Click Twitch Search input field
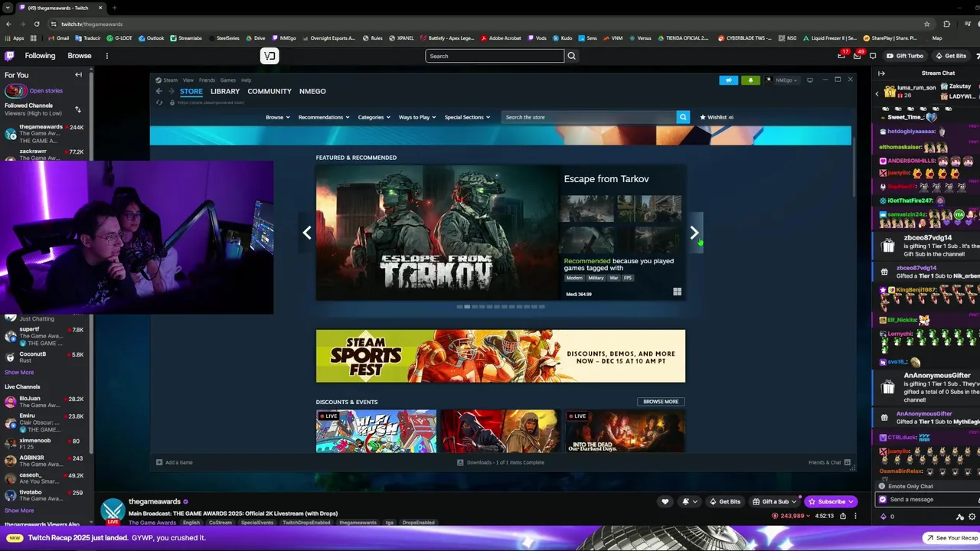This screenshot has height=551, width=980. pos(495,56)
